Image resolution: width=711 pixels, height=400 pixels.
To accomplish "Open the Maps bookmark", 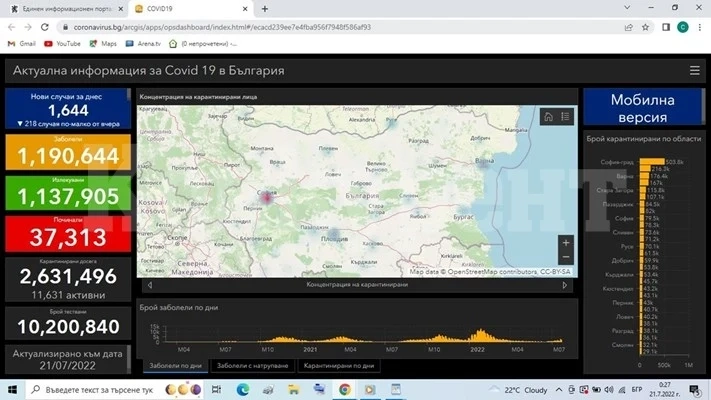I will (x=103, y=44).
